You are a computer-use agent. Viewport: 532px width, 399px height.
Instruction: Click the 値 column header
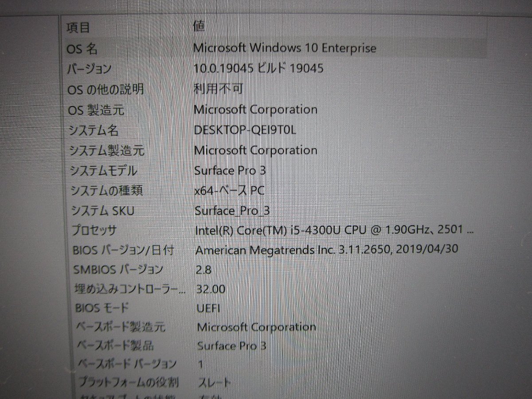click(x=198, y=26)
